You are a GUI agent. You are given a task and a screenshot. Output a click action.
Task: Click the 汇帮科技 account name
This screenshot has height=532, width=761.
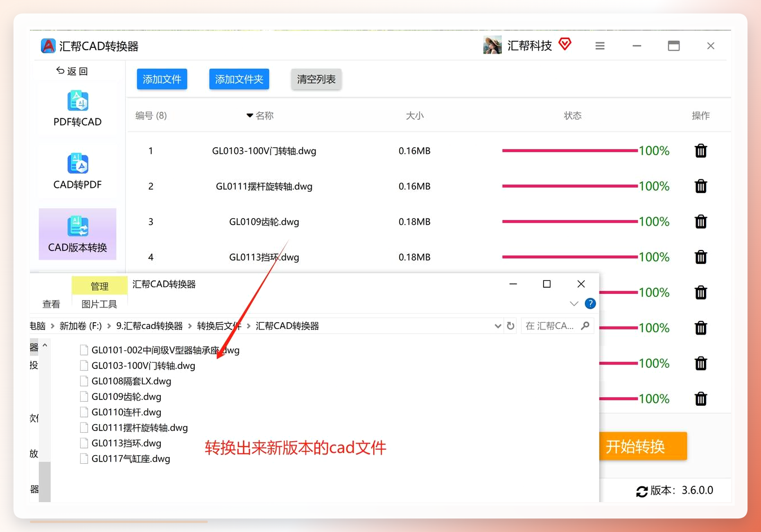coord(530,46)
